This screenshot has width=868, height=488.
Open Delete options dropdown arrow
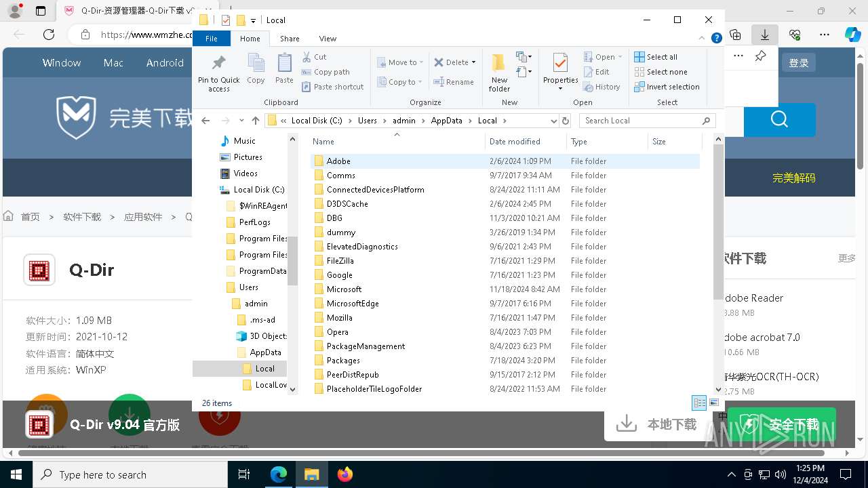(x=473, y=62)
